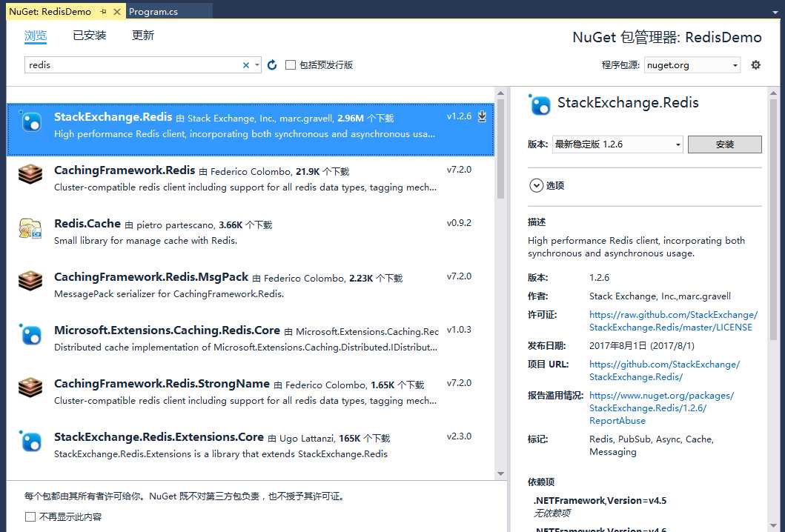Select the StackExchange.Redis.Extensions.Core package title
The image size is (785, 532).
pos(159,437)
